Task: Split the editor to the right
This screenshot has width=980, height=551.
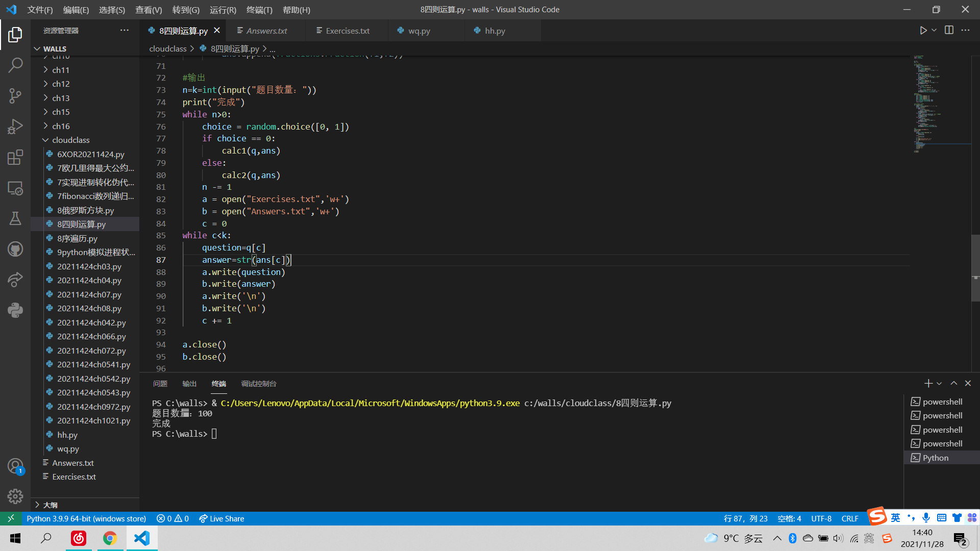Action: tap(949, 31)
